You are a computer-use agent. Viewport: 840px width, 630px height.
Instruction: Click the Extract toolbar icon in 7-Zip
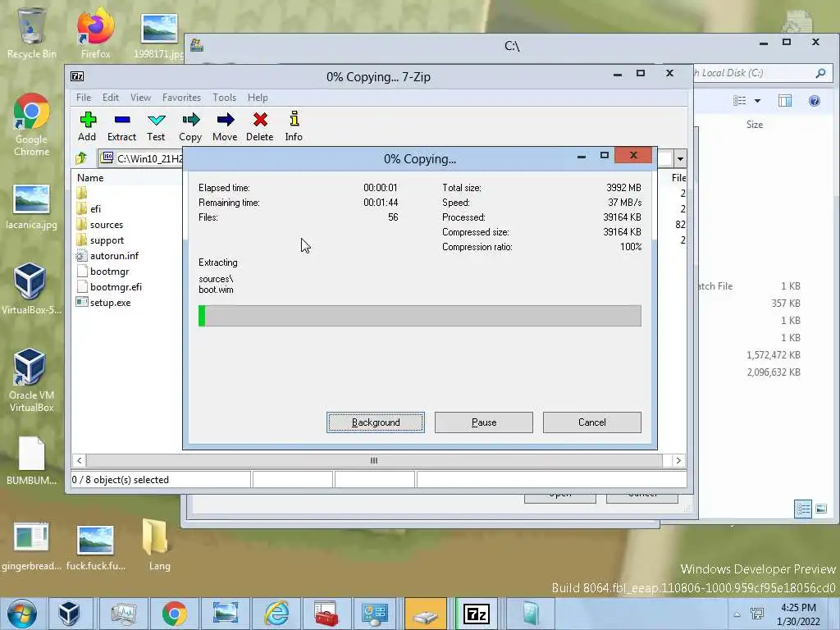click(122, 126)
